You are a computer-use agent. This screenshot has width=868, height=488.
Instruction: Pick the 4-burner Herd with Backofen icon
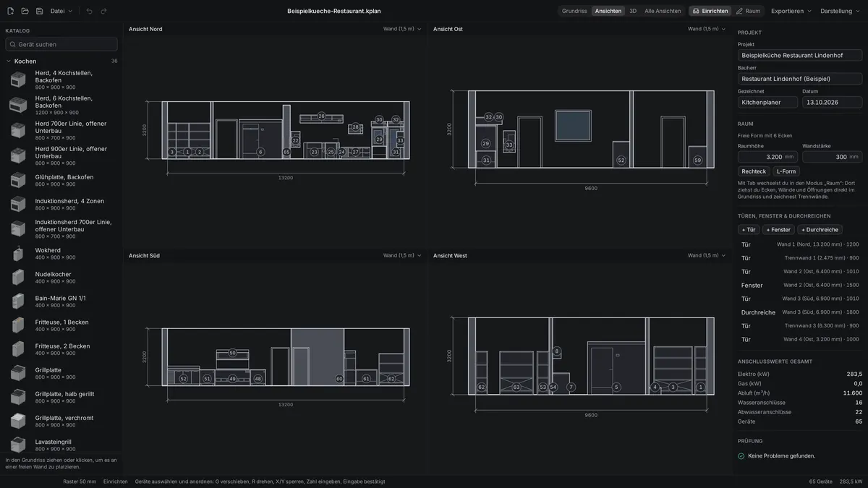tap(18, 80)
